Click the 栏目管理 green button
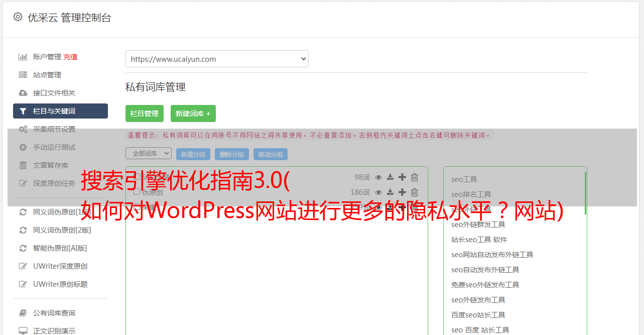 pyautogui.click(x=145, y=114)
